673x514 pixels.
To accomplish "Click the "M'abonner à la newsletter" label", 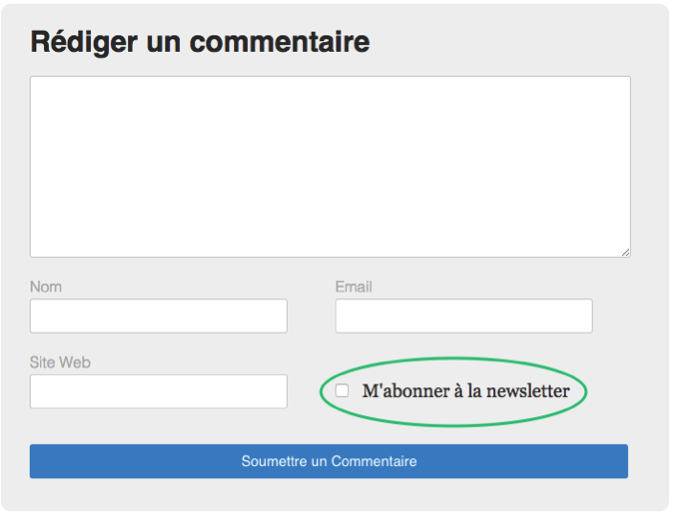I will click(x=465, y=391).
